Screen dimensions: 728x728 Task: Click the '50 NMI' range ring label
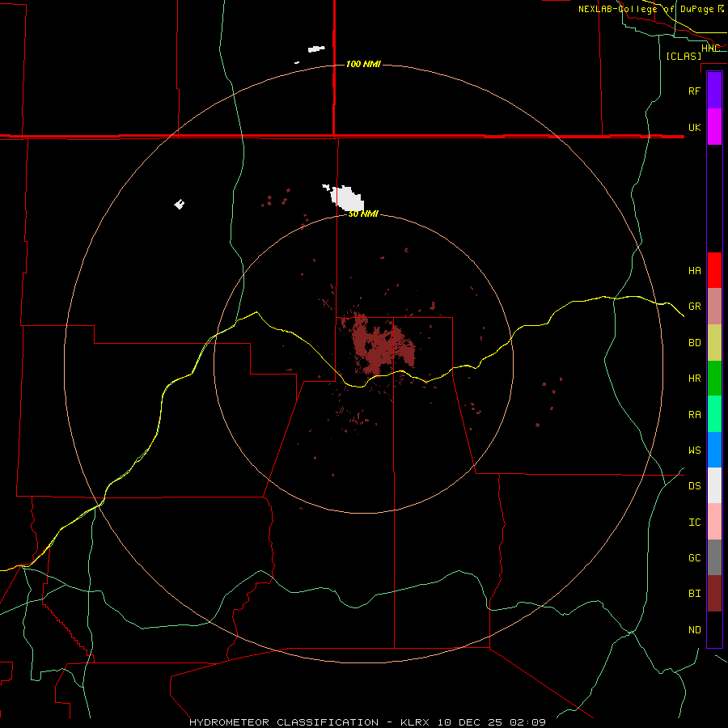[363, 214]
